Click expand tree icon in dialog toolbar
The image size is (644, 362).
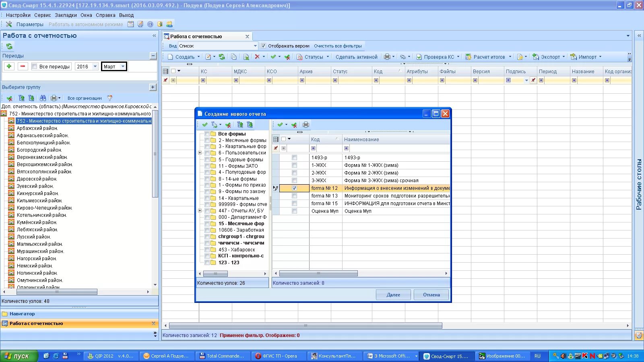click(250, 125)
